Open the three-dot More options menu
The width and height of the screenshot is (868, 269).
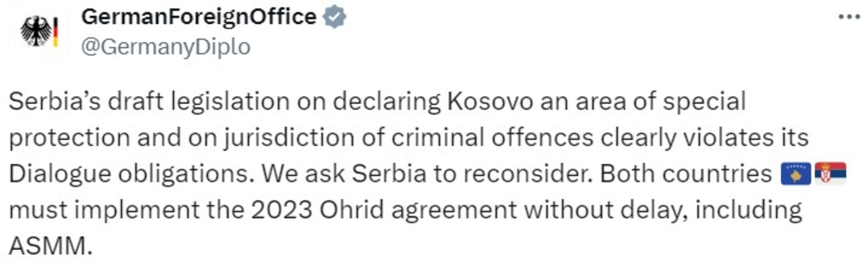[x=849, y=17]
